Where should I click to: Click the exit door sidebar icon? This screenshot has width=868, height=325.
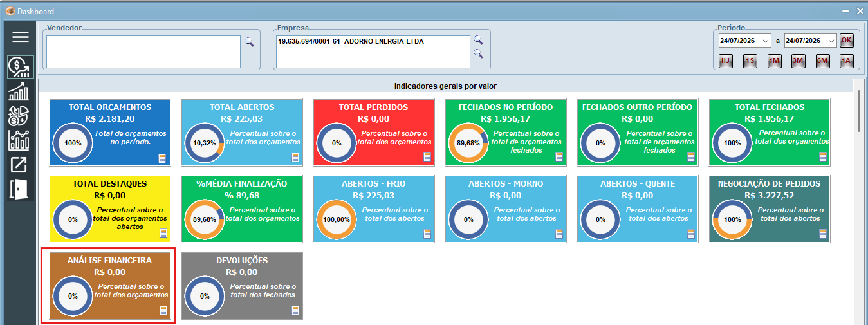click(x=18, y=190)
